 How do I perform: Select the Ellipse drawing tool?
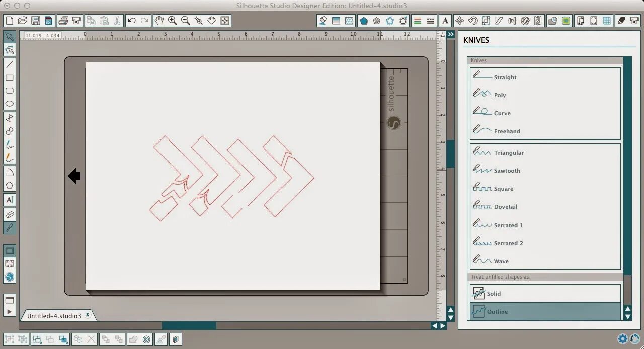(x=9, y=103)
